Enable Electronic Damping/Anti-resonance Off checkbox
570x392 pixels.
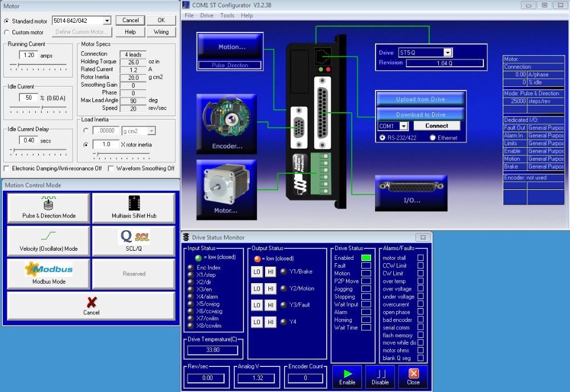[x=6, y=169]
